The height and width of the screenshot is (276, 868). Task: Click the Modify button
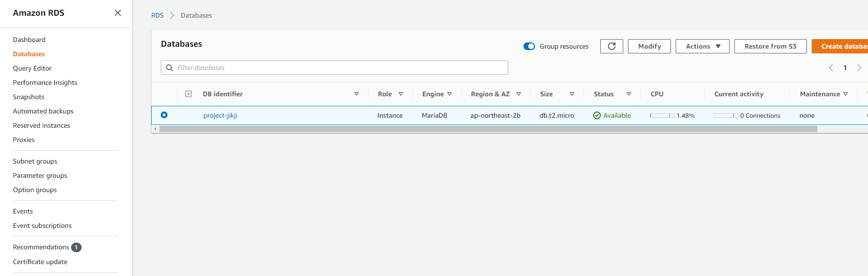[649, 46]
